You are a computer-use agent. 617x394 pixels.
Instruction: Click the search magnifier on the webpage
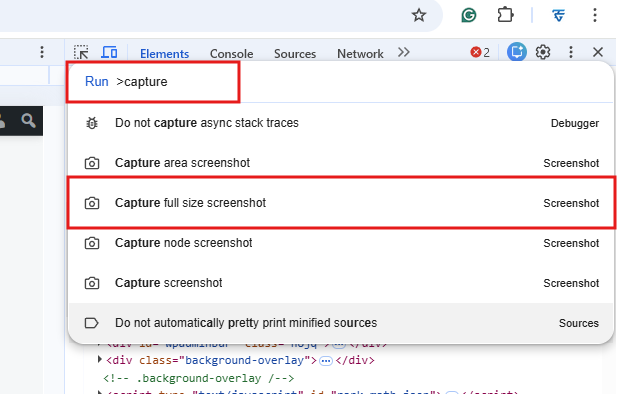[28, 120]
